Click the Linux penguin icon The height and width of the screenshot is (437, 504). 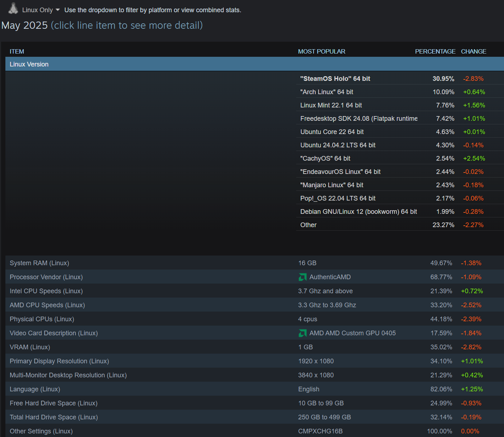[x=13, y=8]
